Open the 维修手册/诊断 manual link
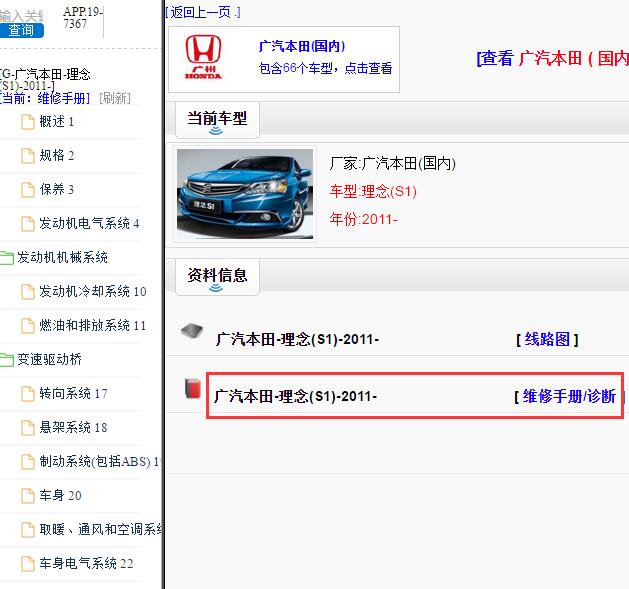The height and width of the screenshot is (589, 629). tap(569, 396)
